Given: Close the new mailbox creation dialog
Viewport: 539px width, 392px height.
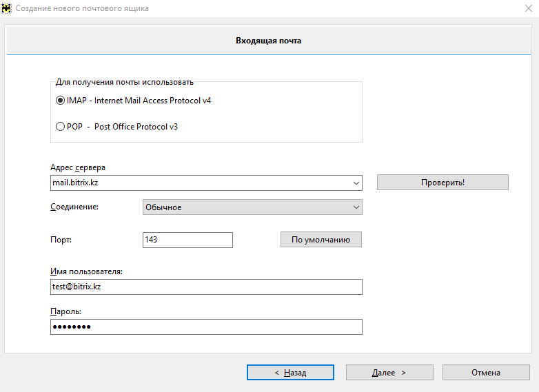Looking at the screenshot, I should point(529,8).
